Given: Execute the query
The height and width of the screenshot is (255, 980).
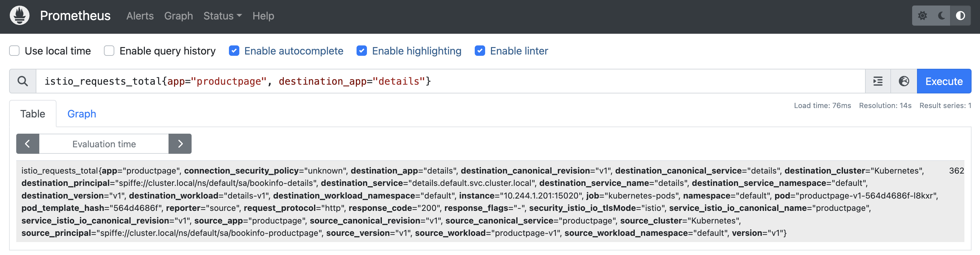Looking at the screenshot, I should click(x=944, y=81).
